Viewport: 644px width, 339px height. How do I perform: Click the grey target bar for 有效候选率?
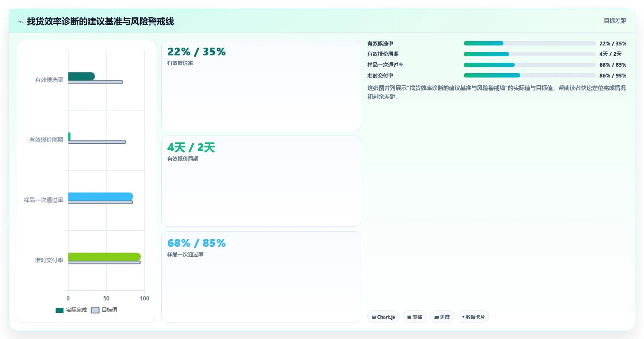tap(96, 82)
